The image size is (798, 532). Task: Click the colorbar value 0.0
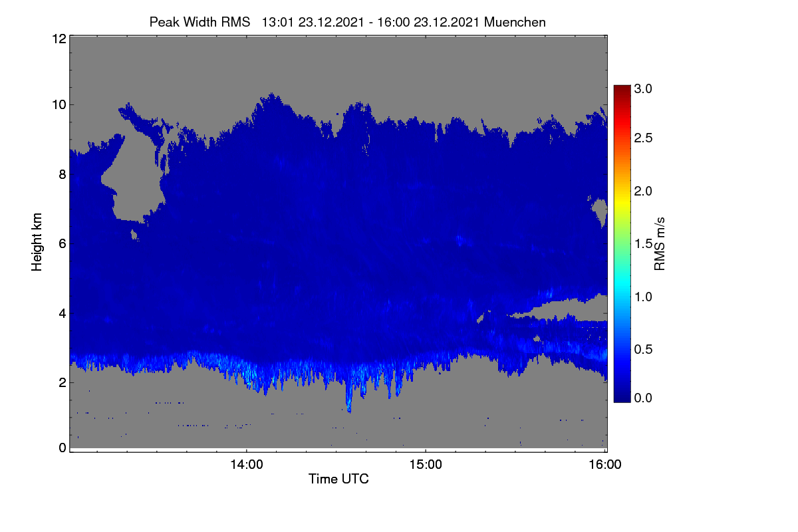[x=643, y=398]
